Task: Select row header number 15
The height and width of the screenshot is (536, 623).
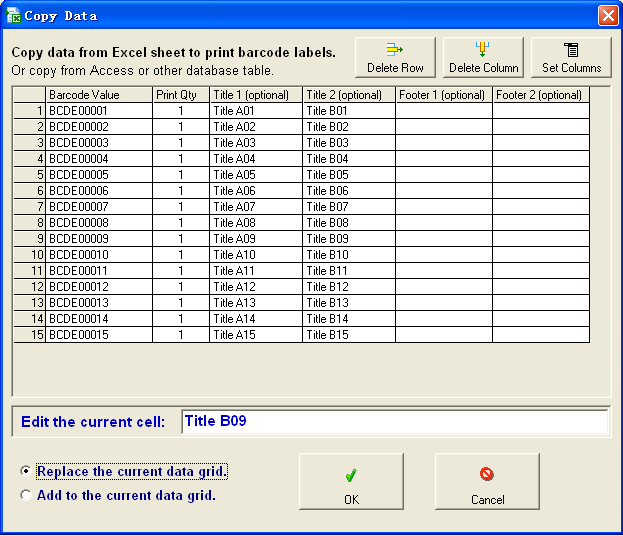Action: pyautogui.click(x=29, y=335)
